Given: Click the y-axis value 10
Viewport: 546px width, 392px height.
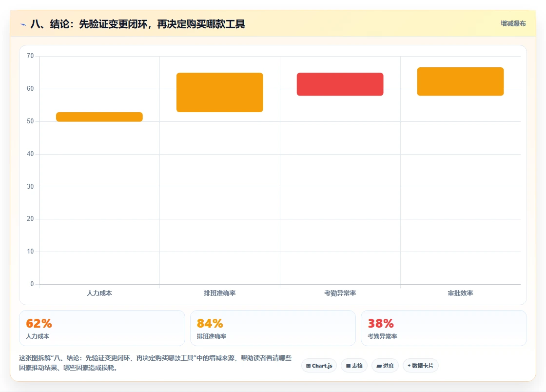Looking at the screenshot, I should (30, 252).
